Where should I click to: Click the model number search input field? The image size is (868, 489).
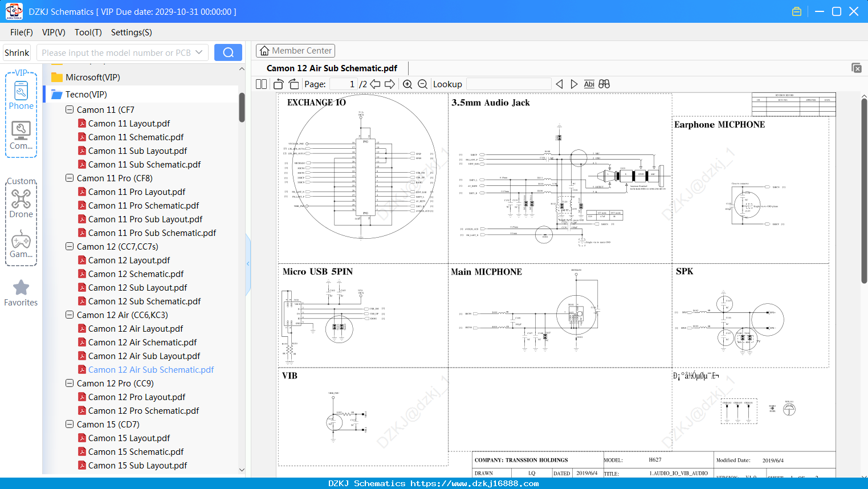point(116,52)
